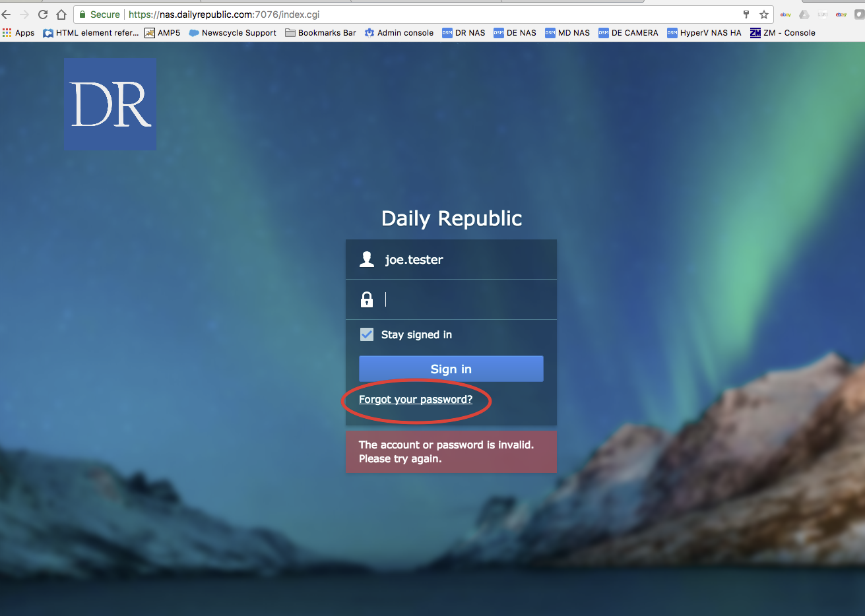Open the DE CAMERA bookmark
865x616 pixels.
click(x=628, y=33)
